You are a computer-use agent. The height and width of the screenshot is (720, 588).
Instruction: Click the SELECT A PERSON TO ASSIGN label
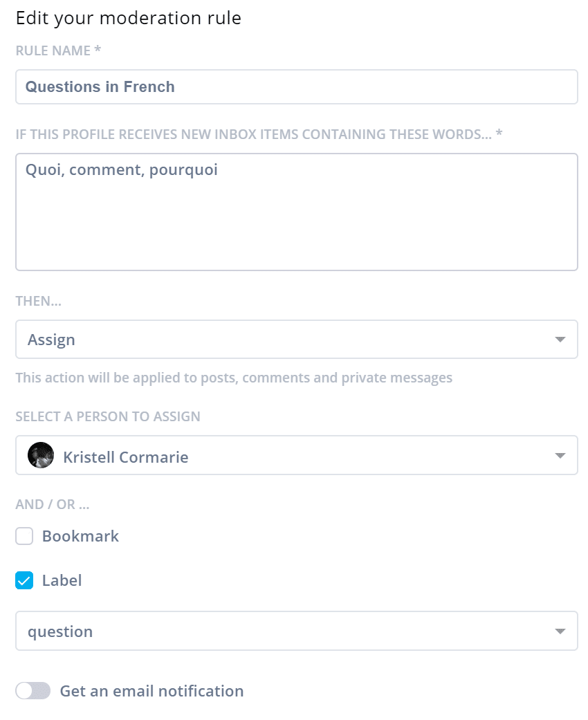(108, 416)
